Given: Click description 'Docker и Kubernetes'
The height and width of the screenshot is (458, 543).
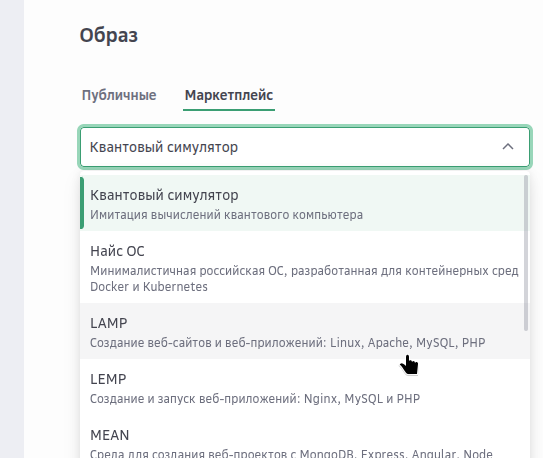Looking at the screenshot, I should click(149, 287).
